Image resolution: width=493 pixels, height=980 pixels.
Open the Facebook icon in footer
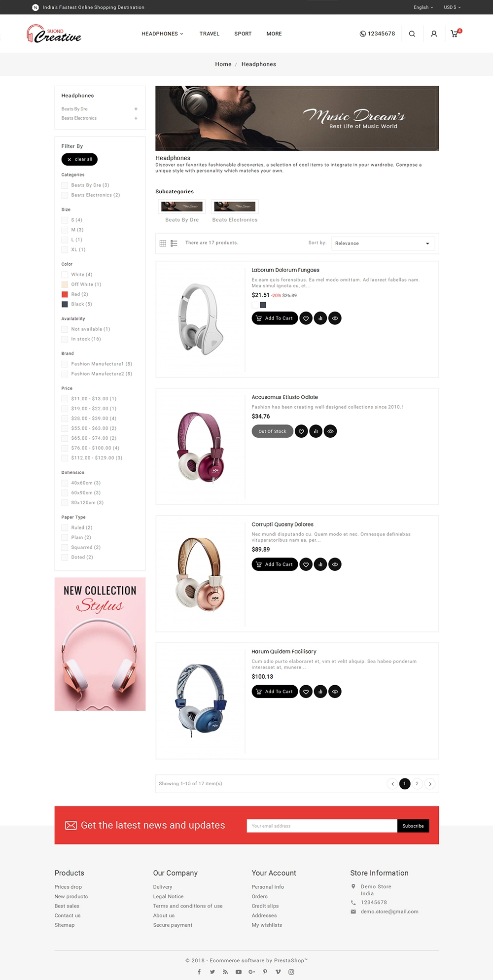(x=199, y=972)
